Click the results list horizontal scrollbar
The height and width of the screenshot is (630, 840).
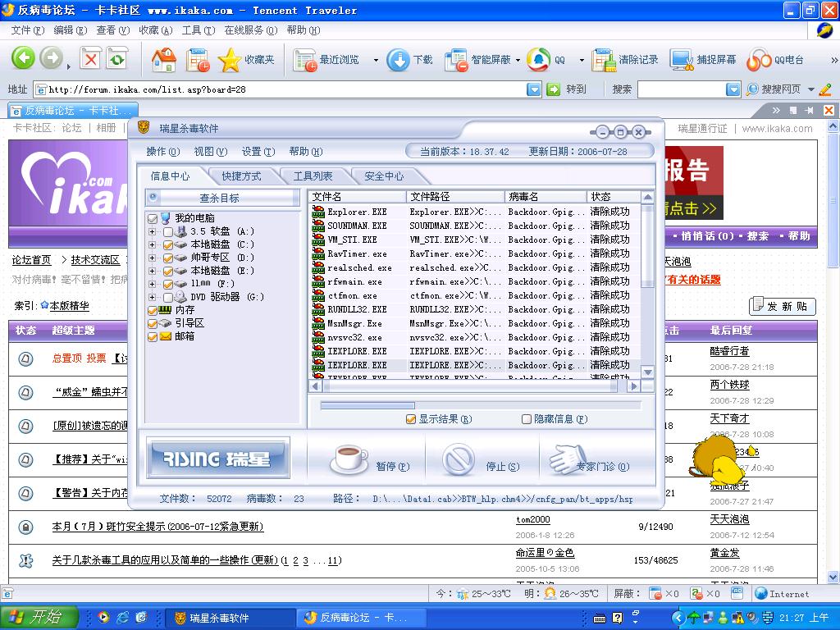tap(475, 386)
